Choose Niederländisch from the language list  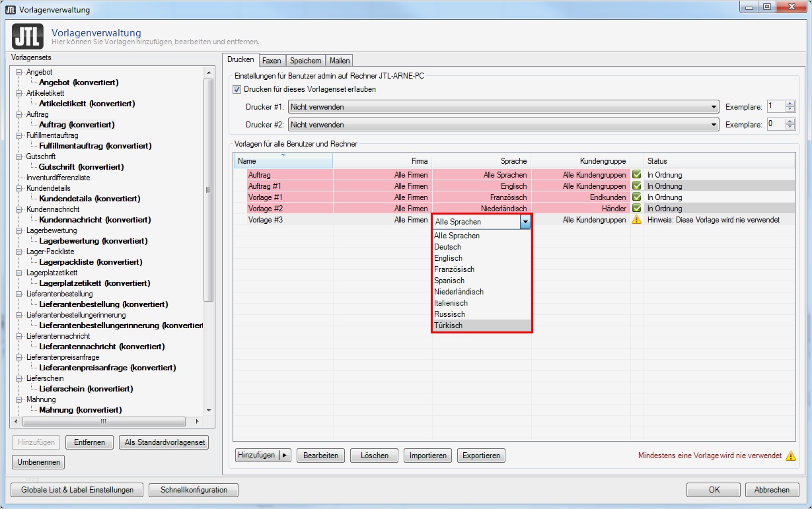tap(482, 292)
